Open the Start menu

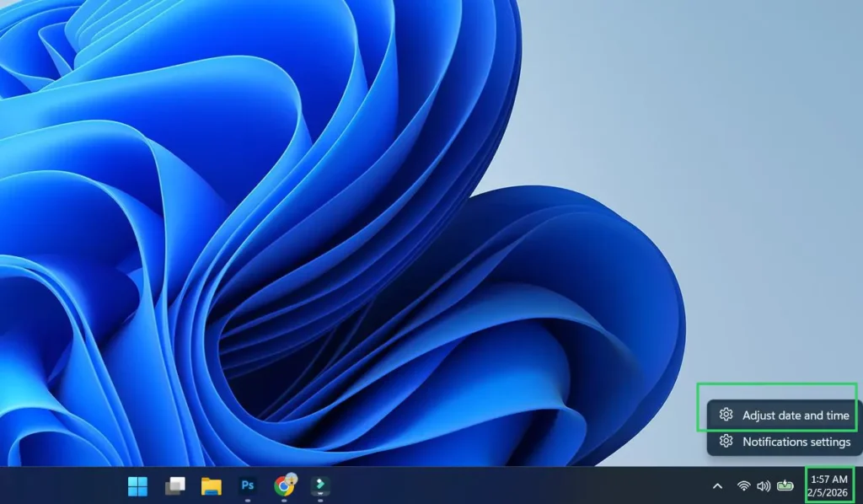137,485
